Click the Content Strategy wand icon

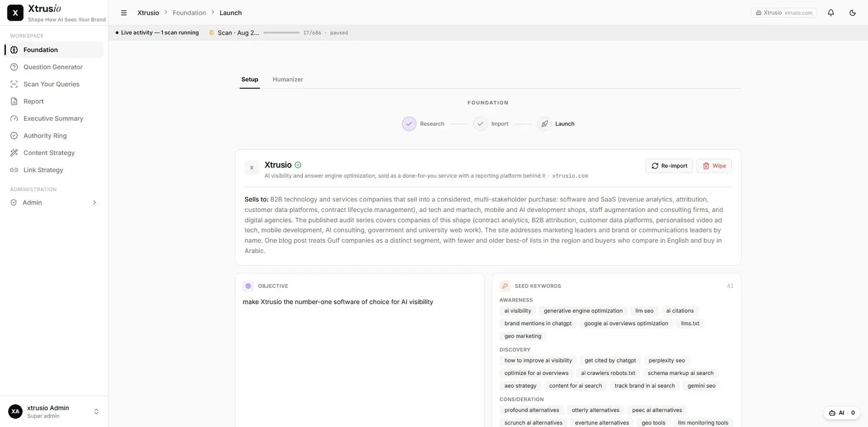click(x=14, y=153)
